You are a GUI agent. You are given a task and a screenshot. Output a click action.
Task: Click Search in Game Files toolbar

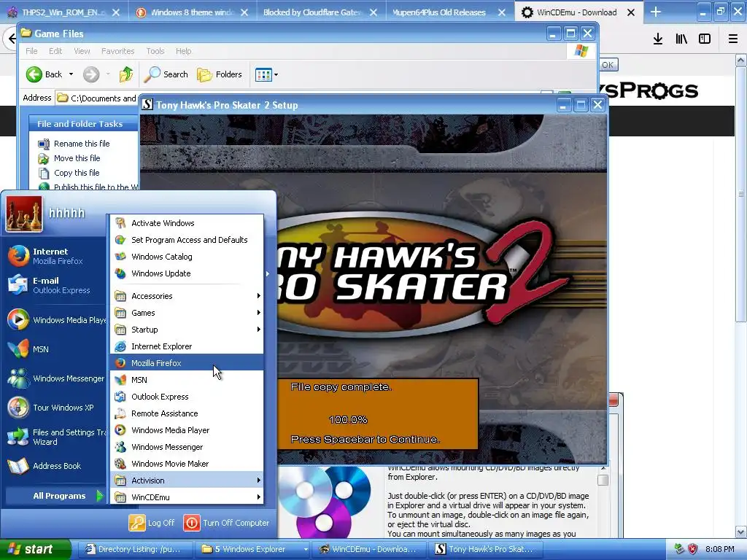pyautogui.click(x=166, y=74)
